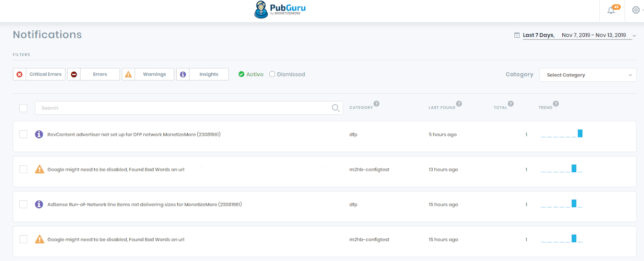
Task: Click the help icon beside Last Found
Action: pos(459,104)
